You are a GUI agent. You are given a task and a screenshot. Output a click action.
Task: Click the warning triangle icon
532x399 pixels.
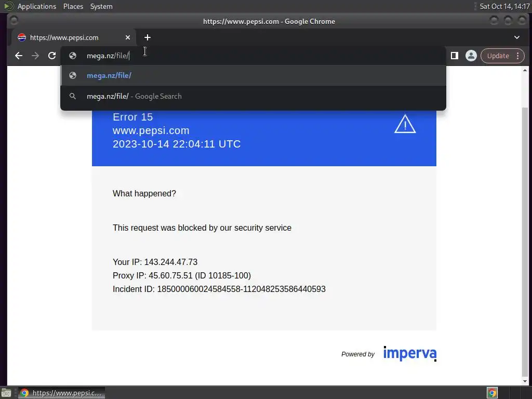(x=405, y=124)
